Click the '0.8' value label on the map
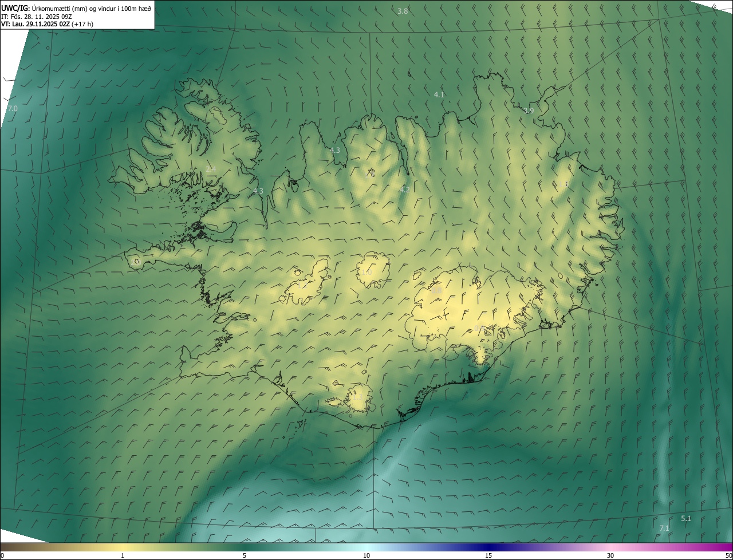 coord(437,291)
